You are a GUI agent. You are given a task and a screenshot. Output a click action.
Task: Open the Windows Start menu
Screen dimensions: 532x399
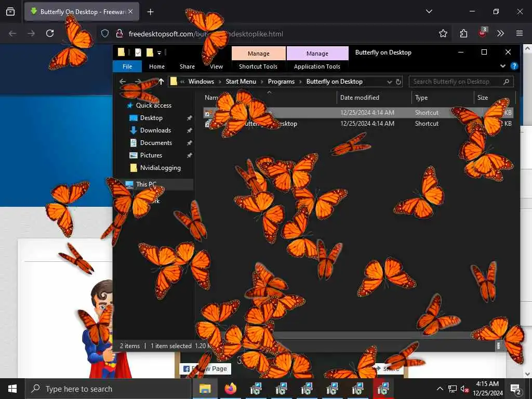click(12, 389)
